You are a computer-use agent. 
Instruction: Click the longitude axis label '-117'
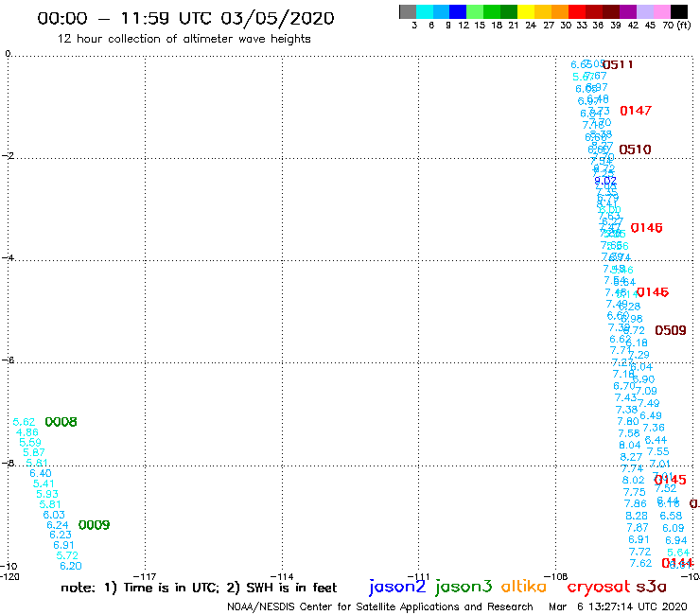145,576
